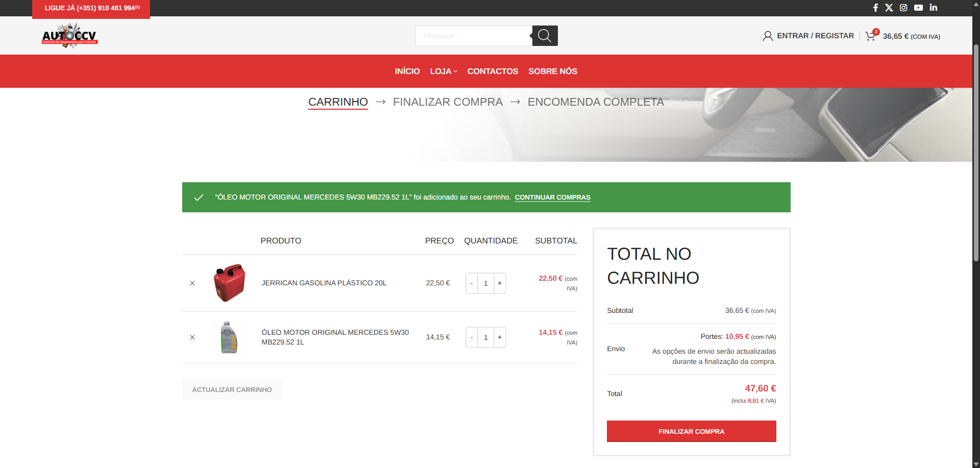
Task: Open the CONTACTOS menu item
Action: point(493,71)
